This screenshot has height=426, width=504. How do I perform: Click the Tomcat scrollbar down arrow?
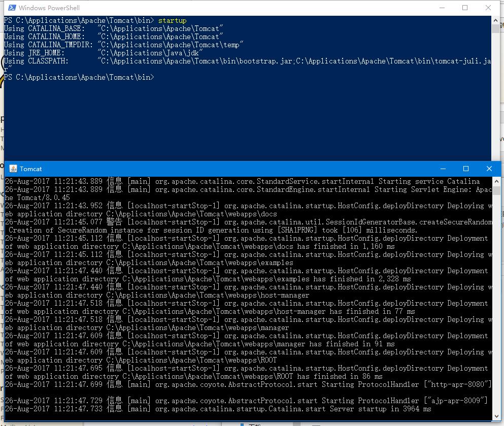(496, 416)
